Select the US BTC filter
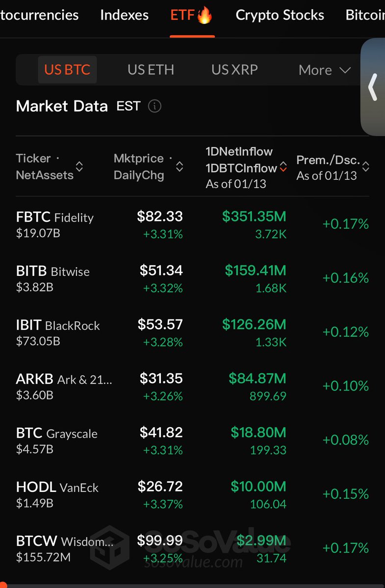The width and height of the screenshot is (385, 588). point(67,70)
